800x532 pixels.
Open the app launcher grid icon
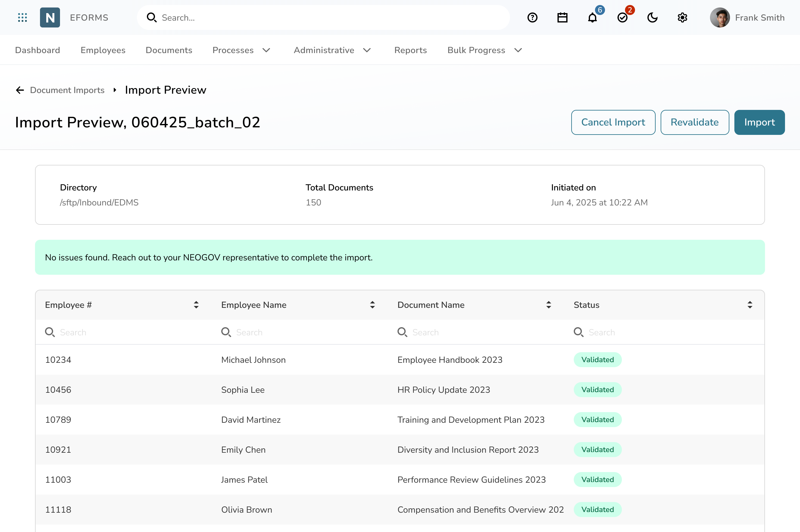coord(22,18)
